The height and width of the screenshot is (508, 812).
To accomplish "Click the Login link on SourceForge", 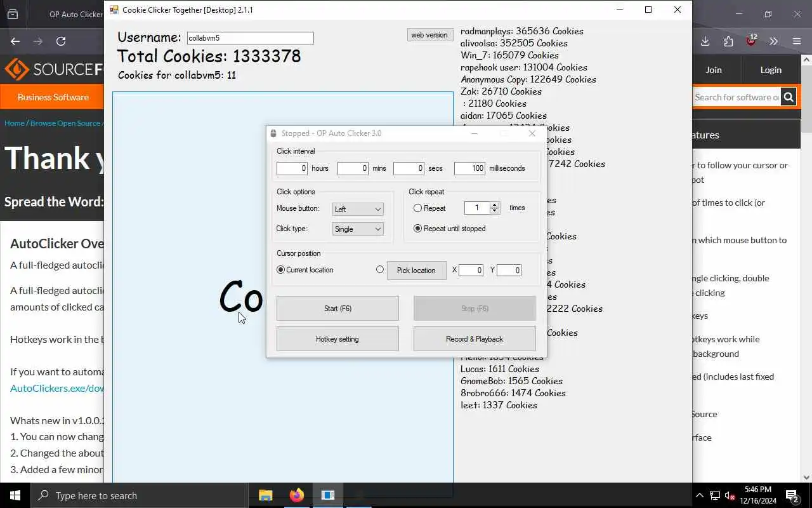I will [x=771, y=70].
